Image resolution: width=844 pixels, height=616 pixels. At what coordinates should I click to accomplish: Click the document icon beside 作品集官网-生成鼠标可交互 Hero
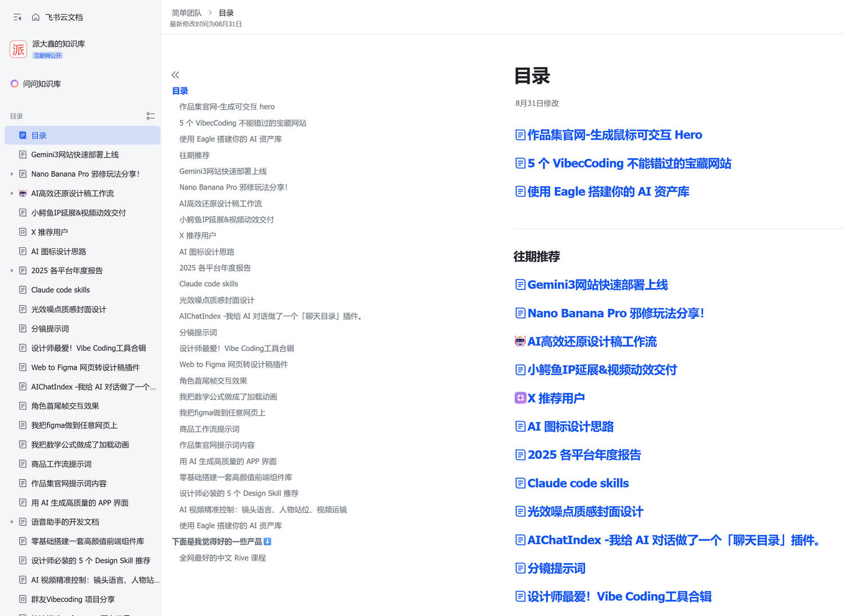pos(520,135)
